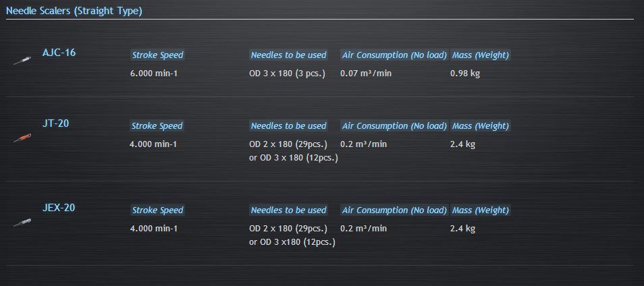Click the AJC-16 needle scaler thumbnail image
The width and height of the screenshot is (644, 286).
pyautogui.click(x=22, y=61)
